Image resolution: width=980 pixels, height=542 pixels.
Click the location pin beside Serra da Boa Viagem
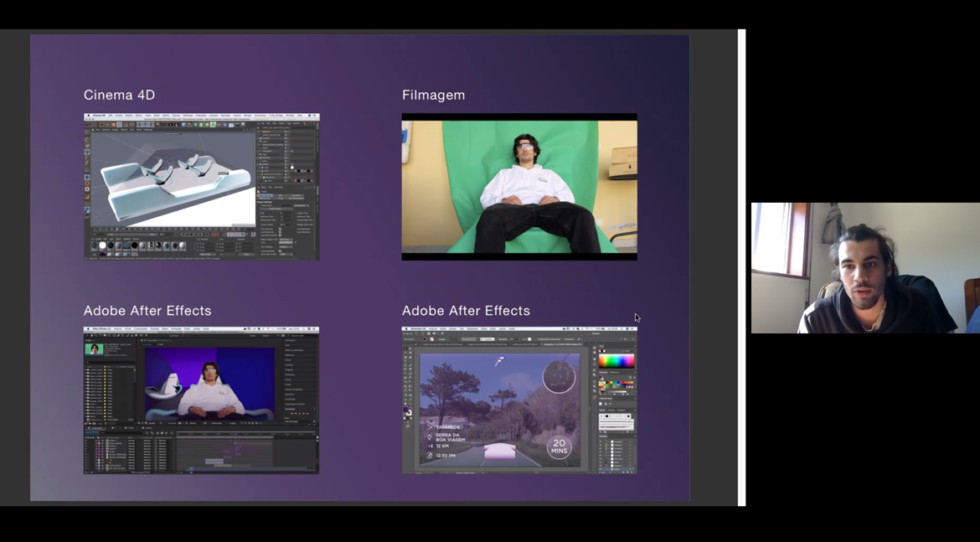pyautogui.click(x=431, y=437)
